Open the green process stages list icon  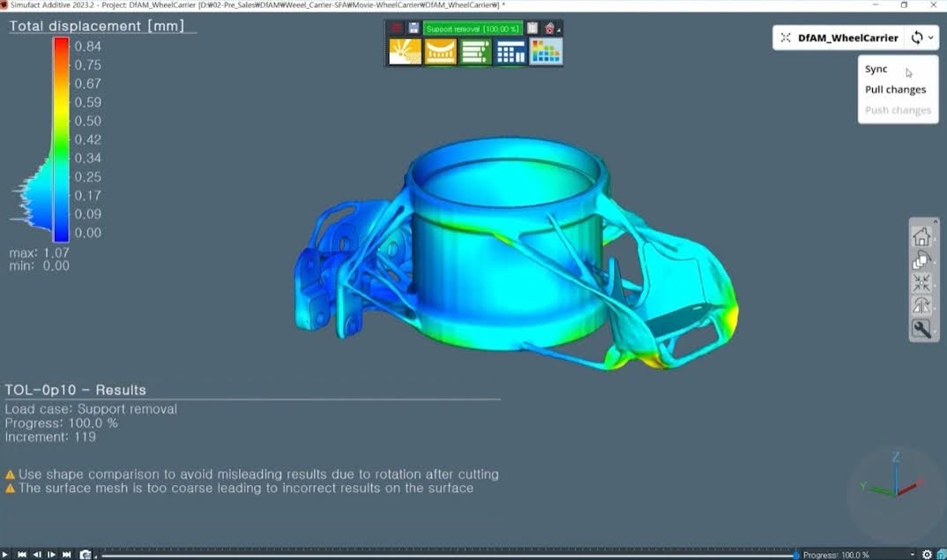pos(475,53)
